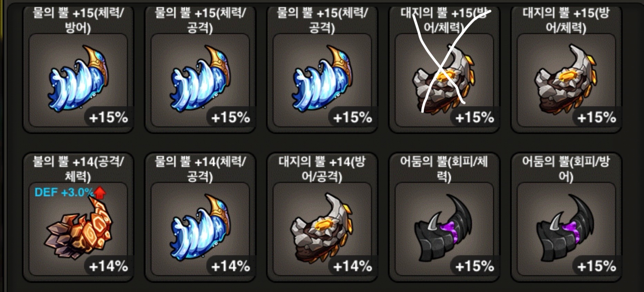The height and width of the screenshot is (292, 644).
Task: Click the 어둠의 뿔(회피/방어) name label
Action: 565,169
